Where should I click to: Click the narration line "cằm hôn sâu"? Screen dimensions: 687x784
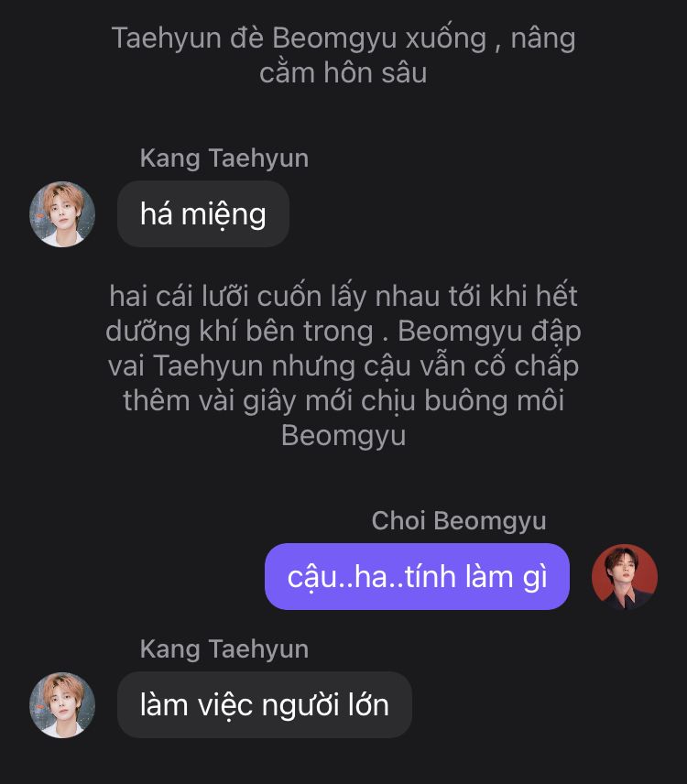coord(343,73)
